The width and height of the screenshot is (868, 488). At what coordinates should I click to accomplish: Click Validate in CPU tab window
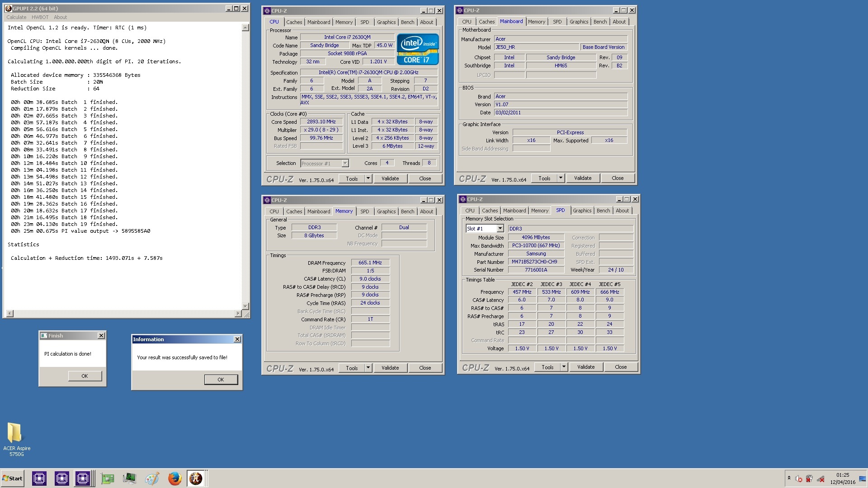(x=390, y=178)
